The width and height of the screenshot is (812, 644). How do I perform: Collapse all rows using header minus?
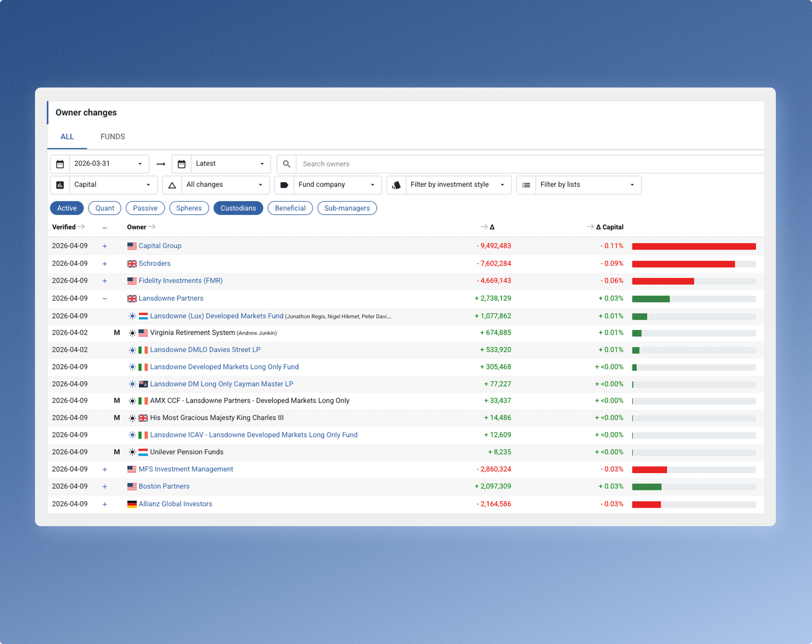click(x=105, y=227)
